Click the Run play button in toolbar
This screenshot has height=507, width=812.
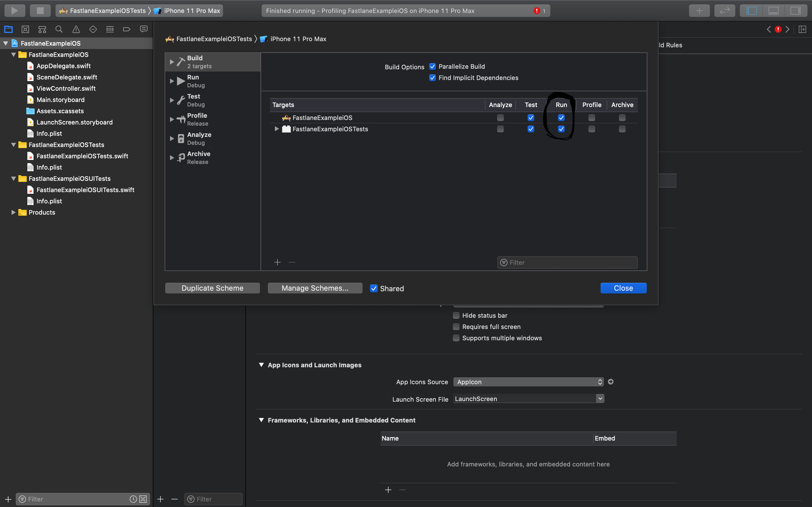(14, 11)
